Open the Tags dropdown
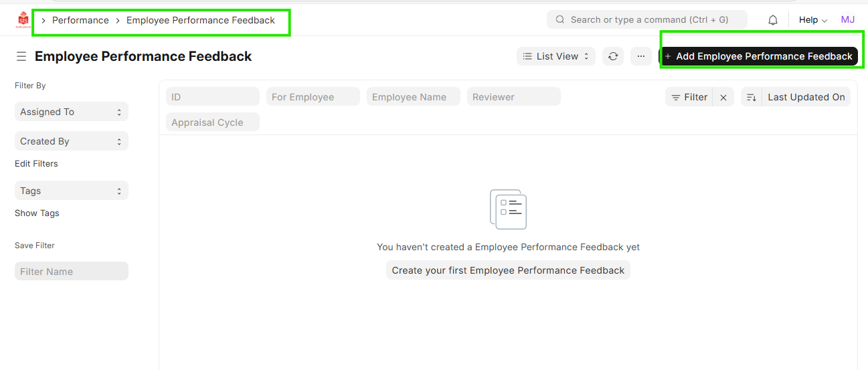Viewport: 868px width, 370px height. [x=71, y=191]
